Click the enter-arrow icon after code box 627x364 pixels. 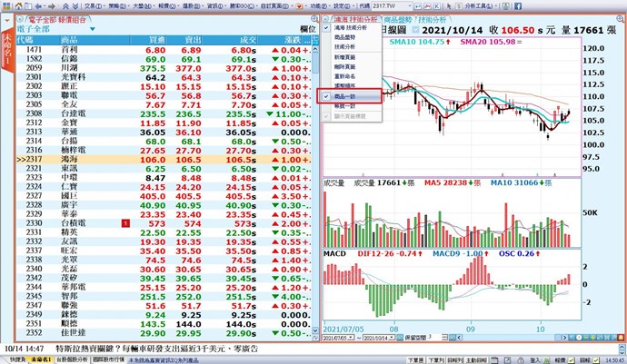[x=417, y=6]
